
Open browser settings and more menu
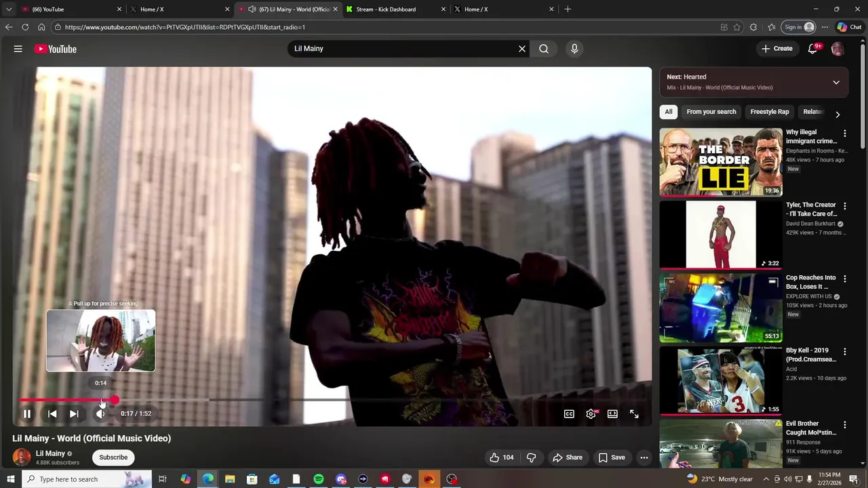(x=825, y=27)
